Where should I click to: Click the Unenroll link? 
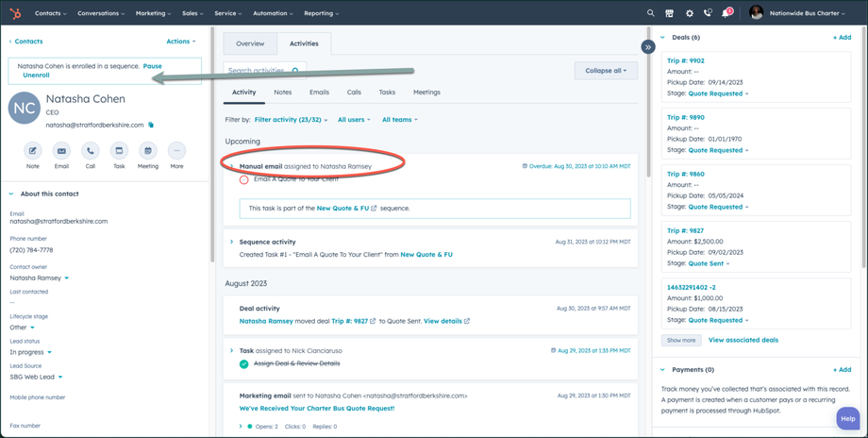[x=36, y=76]
